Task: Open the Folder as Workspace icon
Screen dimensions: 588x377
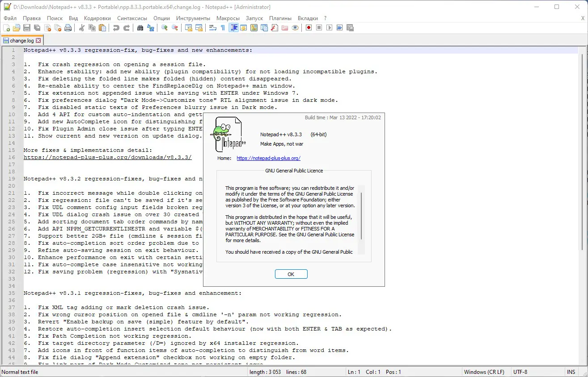Action: [x=285, y=28]
